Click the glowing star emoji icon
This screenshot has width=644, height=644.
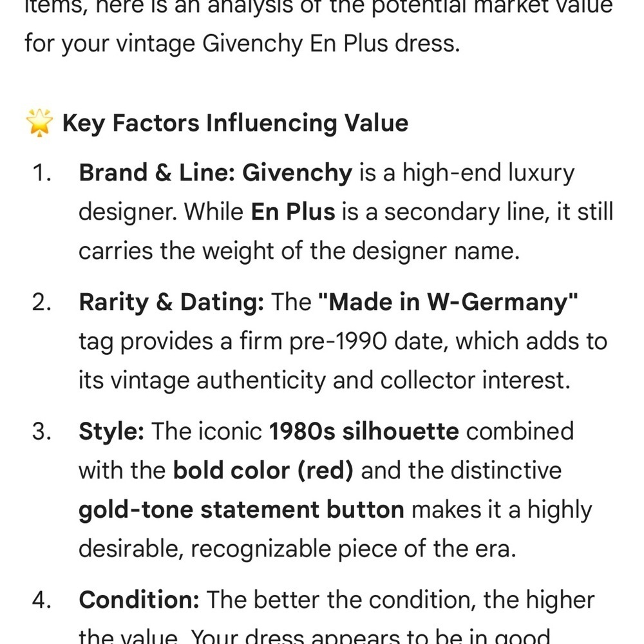tap(39, 122)
